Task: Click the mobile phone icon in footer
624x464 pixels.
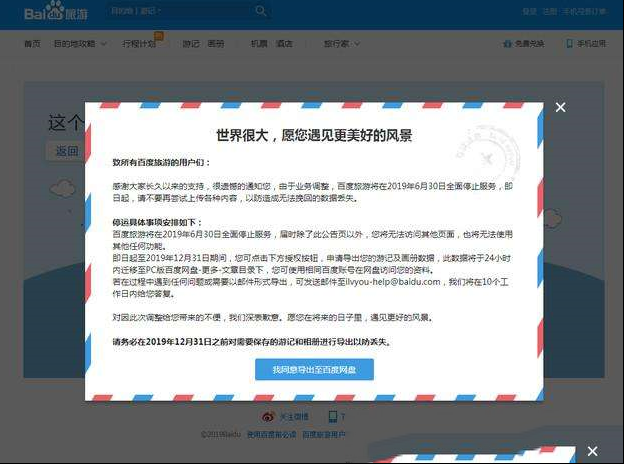Action: coord(332,417)
